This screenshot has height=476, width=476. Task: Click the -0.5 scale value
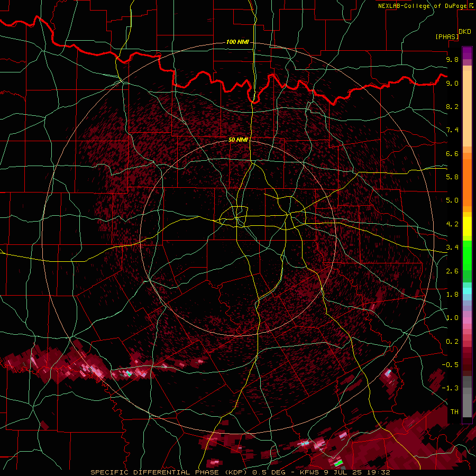(450, 365)
